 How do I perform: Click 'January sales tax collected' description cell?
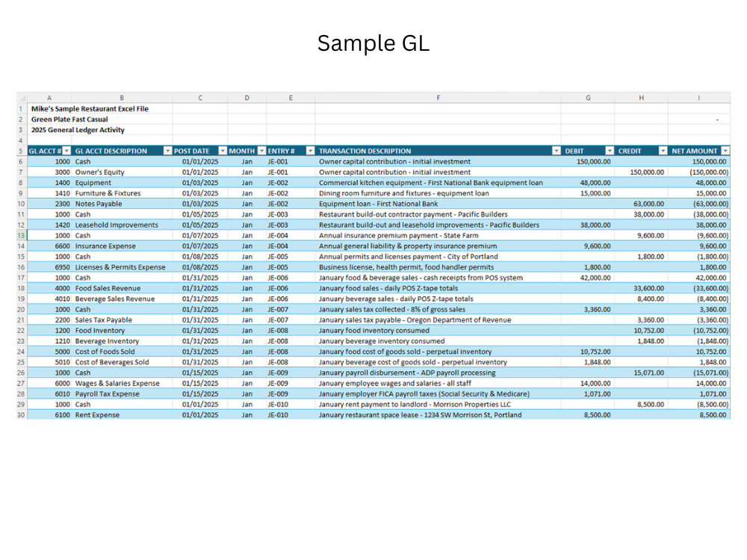(438, 309)
